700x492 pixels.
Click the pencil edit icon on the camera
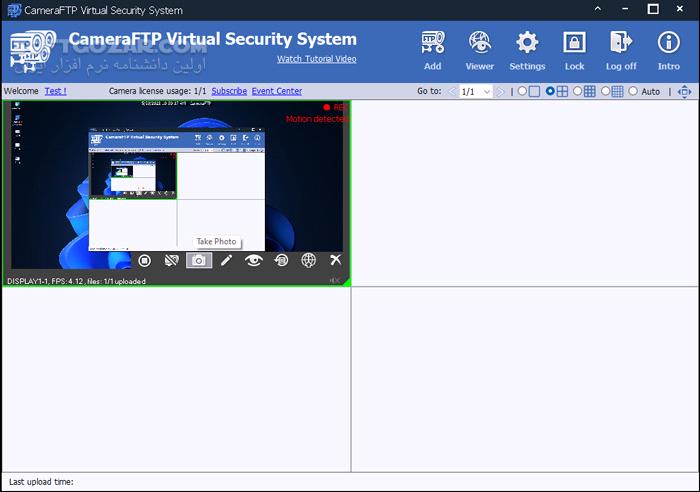pos(227,261)
